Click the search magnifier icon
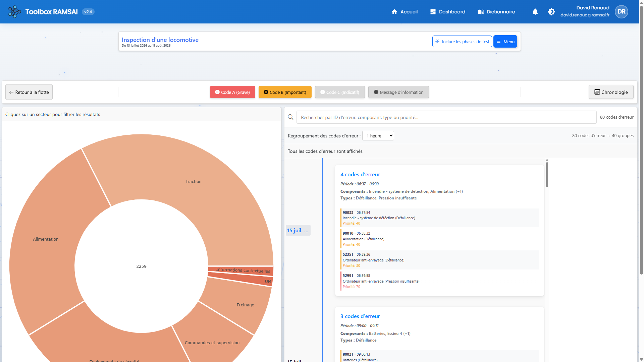The height and width of the screenshot is (362, 644). (290, 117)
